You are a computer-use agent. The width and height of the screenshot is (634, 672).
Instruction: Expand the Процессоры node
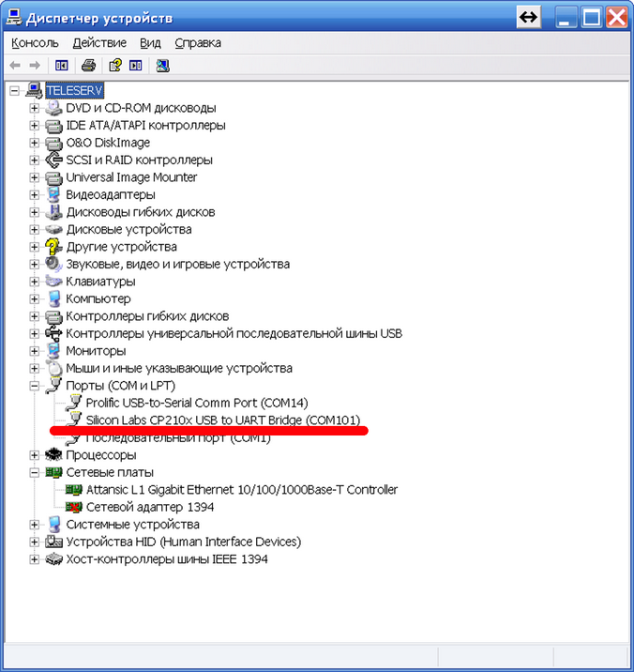(x=35, y=455)
